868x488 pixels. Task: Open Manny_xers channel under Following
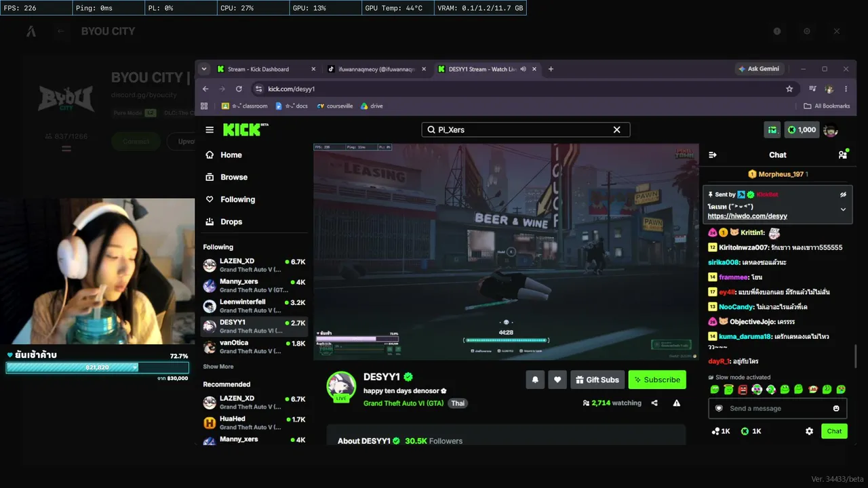(x=254, y=285)
